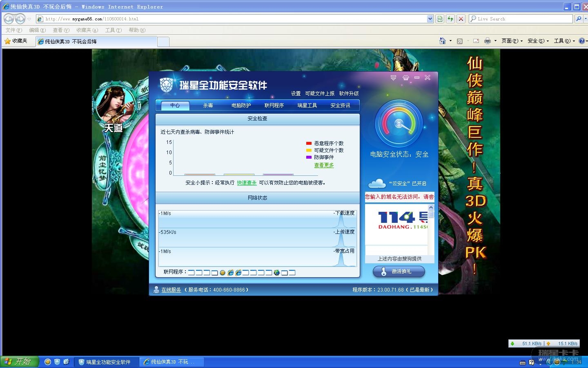Screen dimensions: 588x368
Task: Stop loading with the red X button
Action: [461, 19]
